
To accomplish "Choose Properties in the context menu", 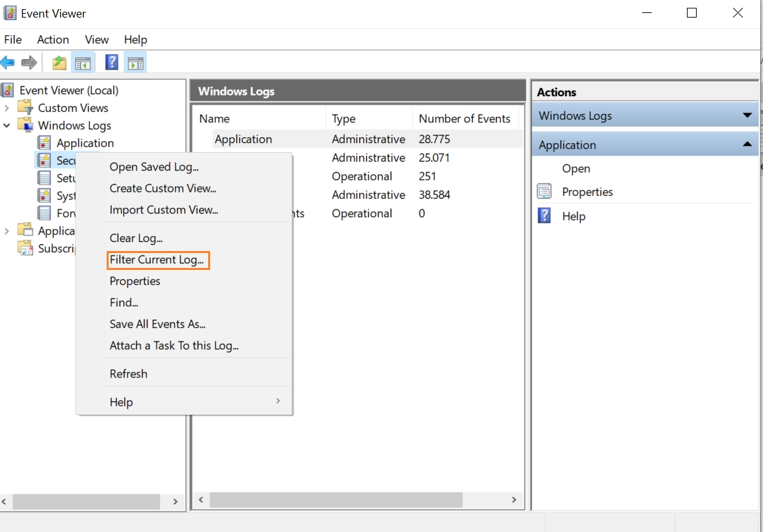I will point(135,281).
